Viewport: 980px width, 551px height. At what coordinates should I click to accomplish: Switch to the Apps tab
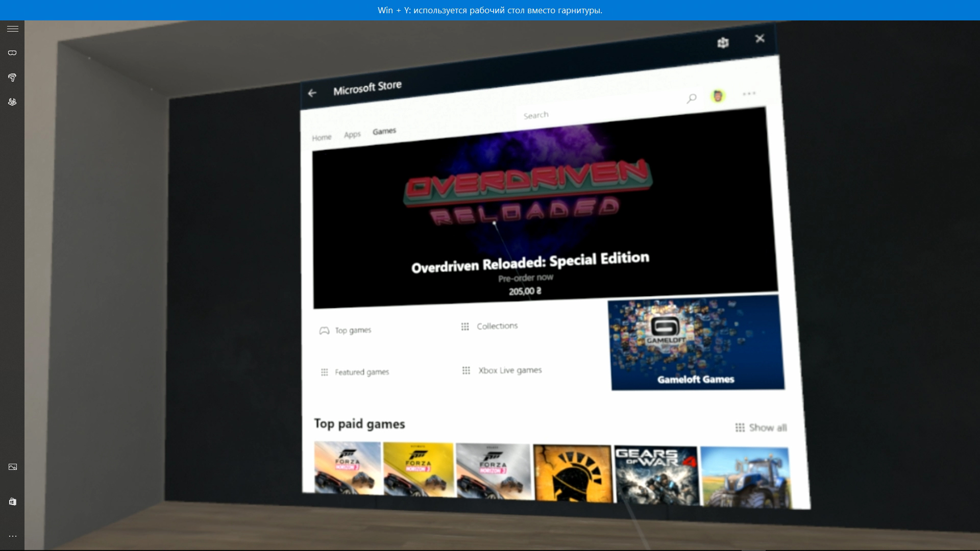(352, 135)
